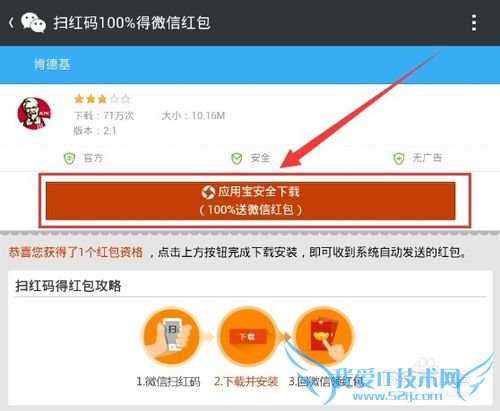Click the page title 扫红码100%得微信红包

132,23
